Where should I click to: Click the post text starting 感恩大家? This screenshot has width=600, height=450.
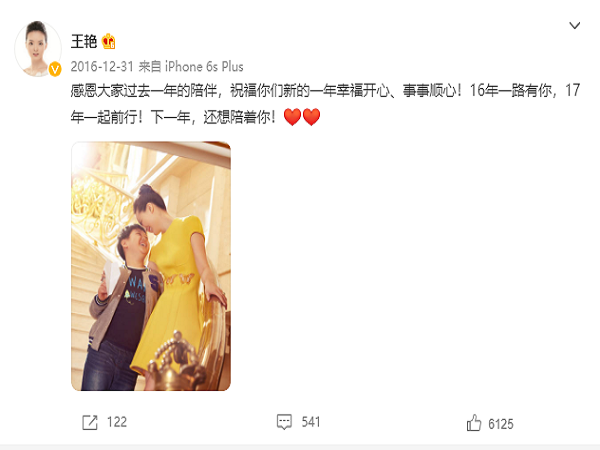click(325, 104)
